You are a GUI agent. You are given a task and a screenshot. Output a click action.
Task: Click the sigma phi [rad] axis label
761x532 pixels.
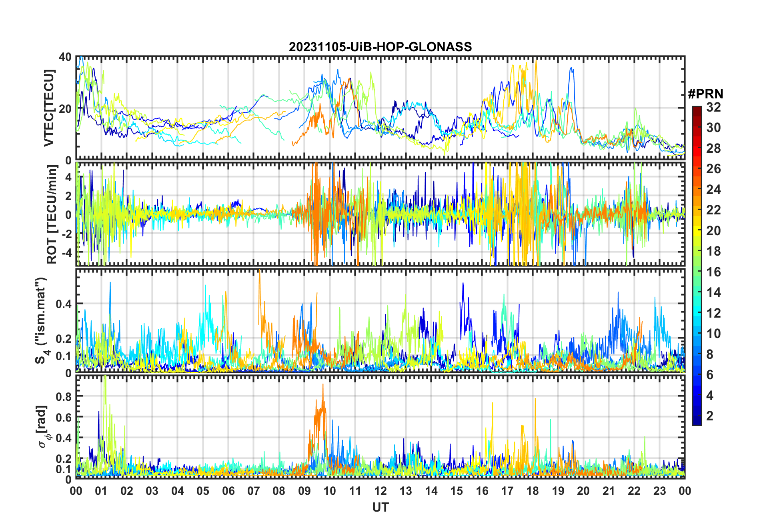(x=43, y=427)
